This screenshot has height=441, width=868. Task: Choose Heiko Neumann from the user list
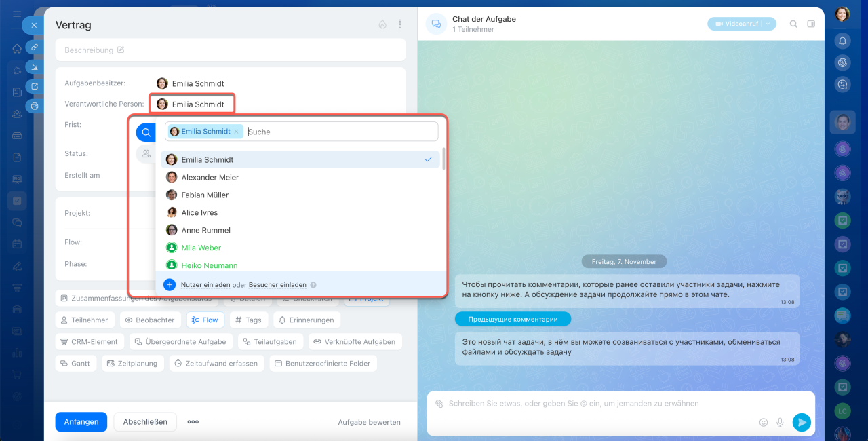[x=300, y=265]
